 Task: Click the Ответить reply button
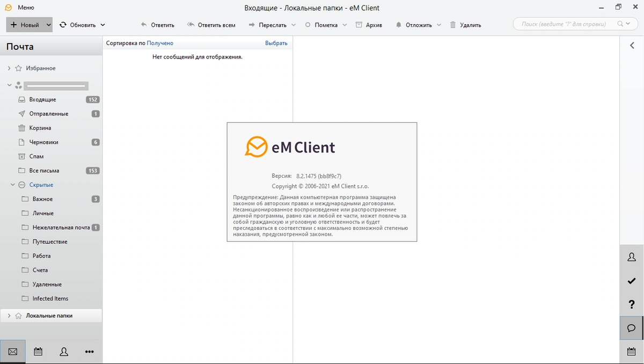(x=157, y=25)
